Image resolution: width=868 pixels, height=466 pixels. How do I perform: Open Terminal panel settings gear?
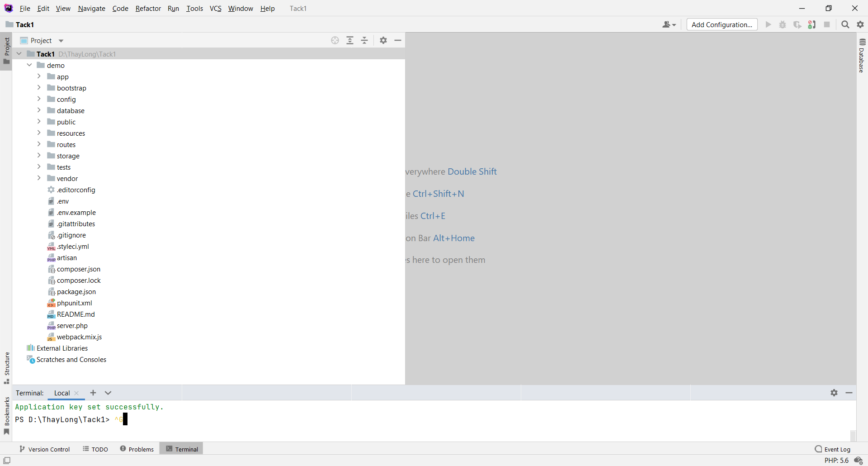point(834,393)
